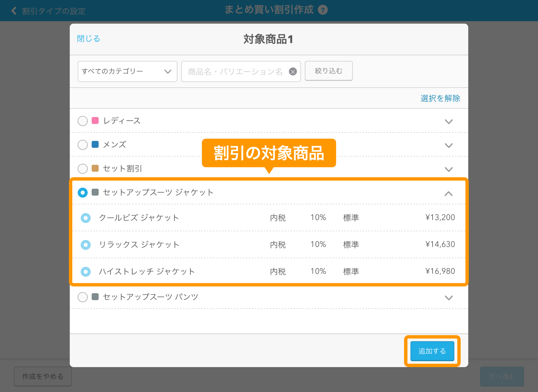Click the 選択を解除 link

(x=440, y=98)
